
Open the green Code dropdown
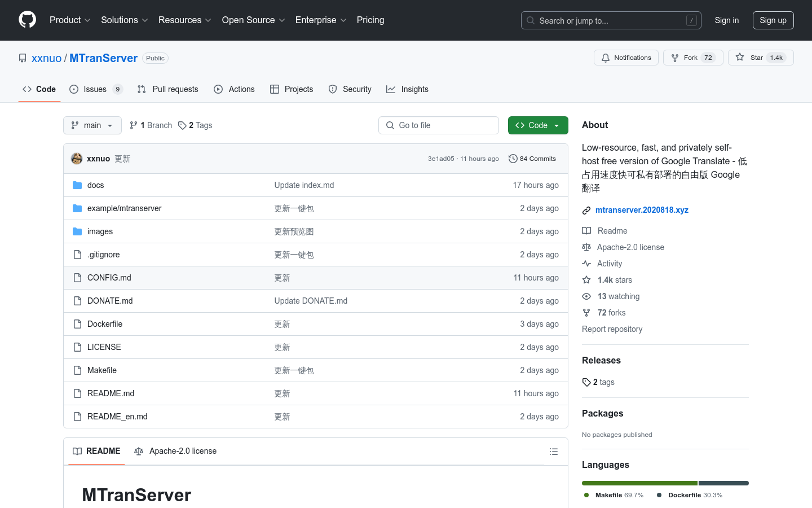[x=537, y=125]
